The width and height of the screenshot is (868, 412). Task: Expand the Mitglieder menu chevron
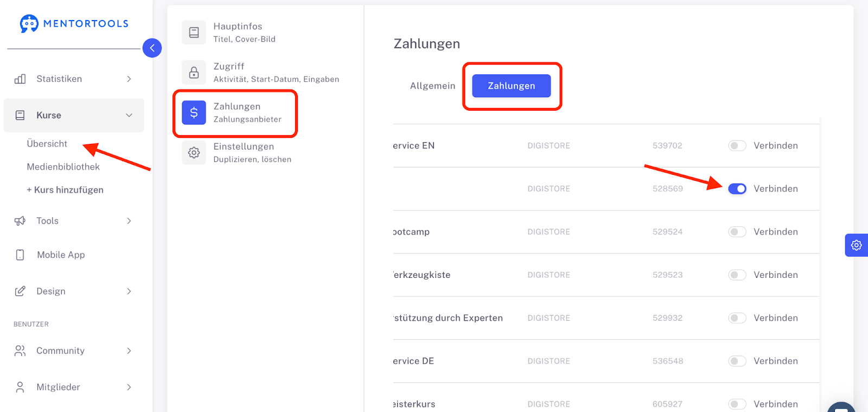(x=129, y=388)
